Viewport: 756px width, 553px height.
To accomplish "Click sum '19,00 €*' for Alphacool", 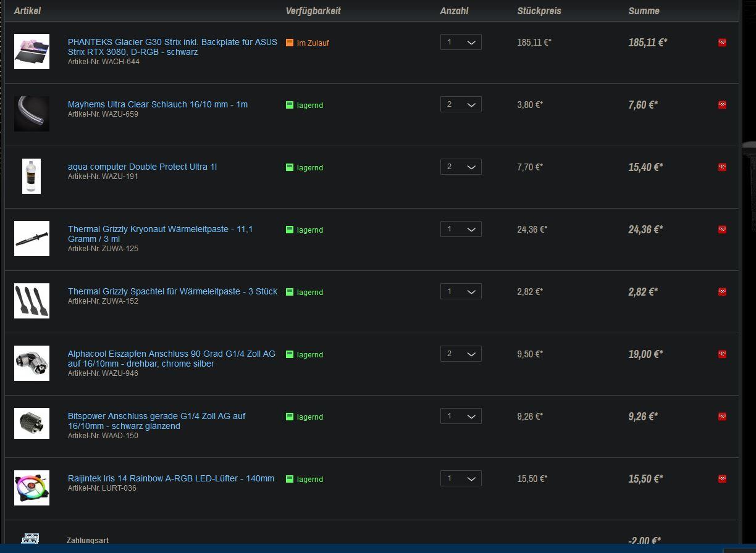I will point(645,354).
